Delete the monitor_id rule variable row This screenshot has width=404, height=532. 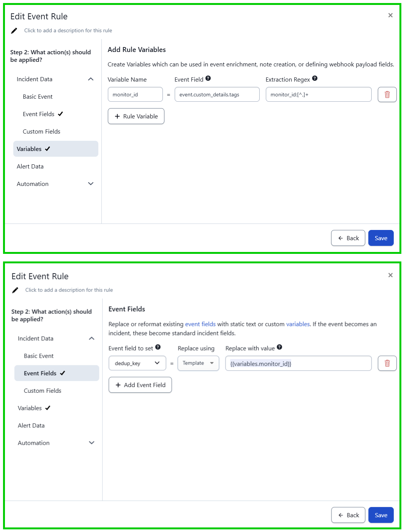click(x=387, y=94)
